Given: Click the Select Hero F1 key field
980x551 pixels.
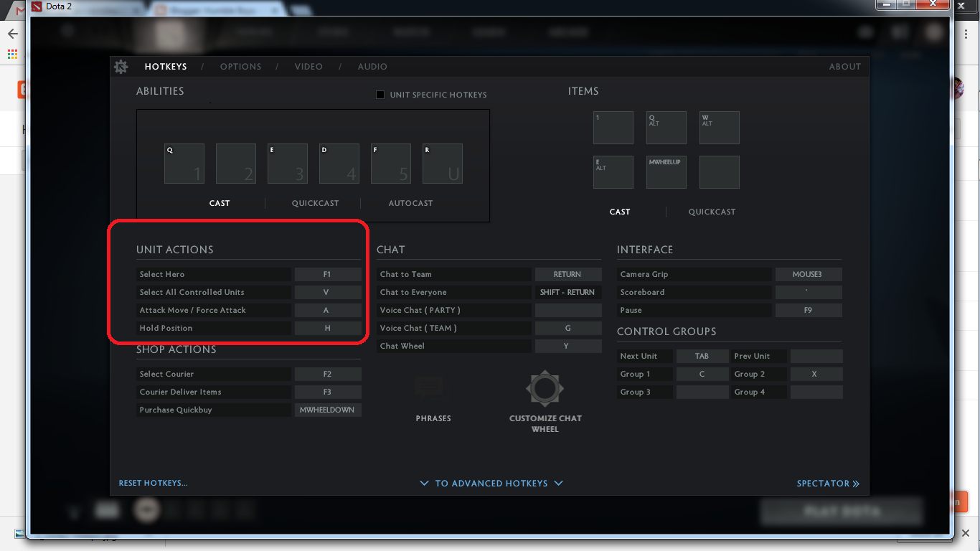Looking at the screenshot, I should (x=328, y=274).
